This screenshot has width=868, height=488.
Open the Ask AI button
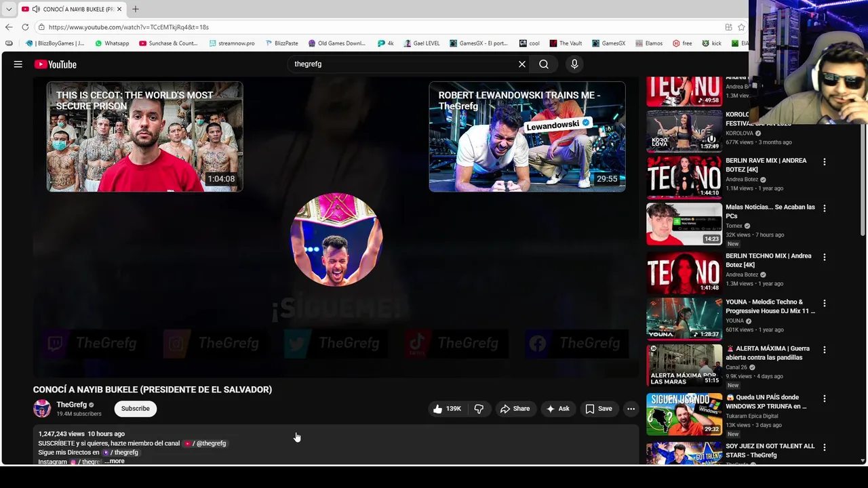(557, 409)
